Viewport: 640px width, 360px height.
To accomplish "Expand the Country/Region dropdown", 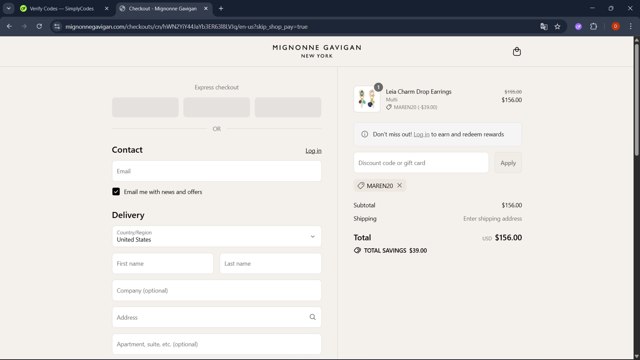I will click(217, 236).
